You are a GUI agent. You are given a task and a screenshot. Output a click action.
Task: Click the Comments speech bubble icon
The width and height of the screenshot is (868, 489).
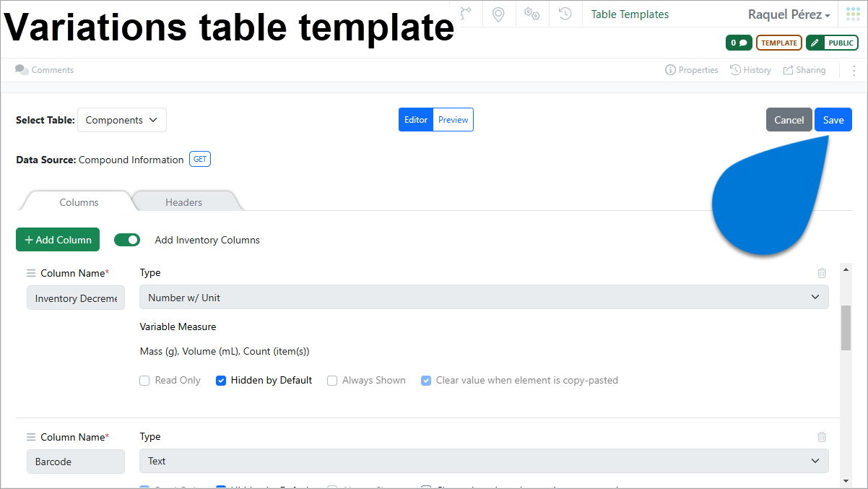21,69
